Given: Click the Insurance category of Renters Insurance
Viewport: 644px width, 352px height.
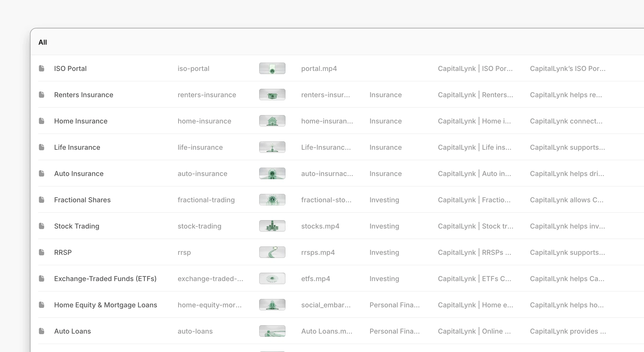Looking at the screenshot, I should click(x=385, y=95).
